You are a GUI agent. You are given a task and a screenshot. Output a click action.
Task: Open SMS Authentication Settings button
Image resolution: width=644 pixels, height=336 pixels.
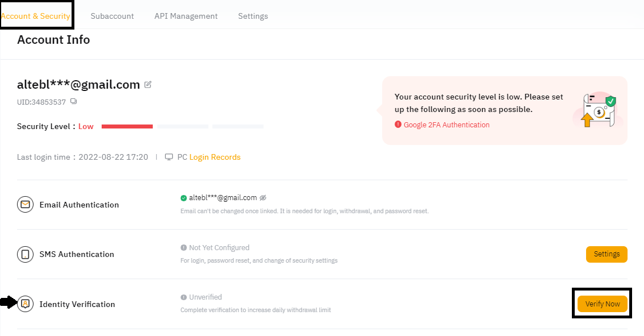(x=607, y=254)
